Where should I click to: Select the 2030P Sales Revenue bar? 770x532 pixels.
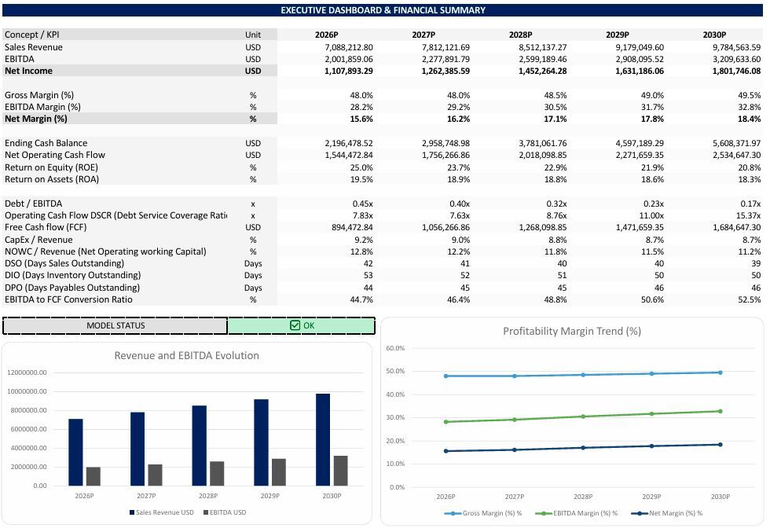coord(323,439)
